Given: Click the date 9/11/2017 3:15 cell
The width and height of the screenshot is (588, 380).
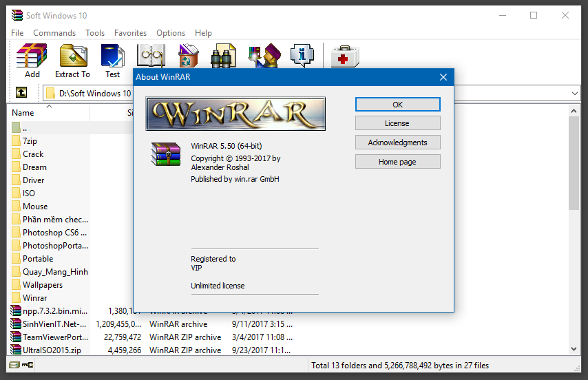Looking at the screenshot, I should pos(262,324).
